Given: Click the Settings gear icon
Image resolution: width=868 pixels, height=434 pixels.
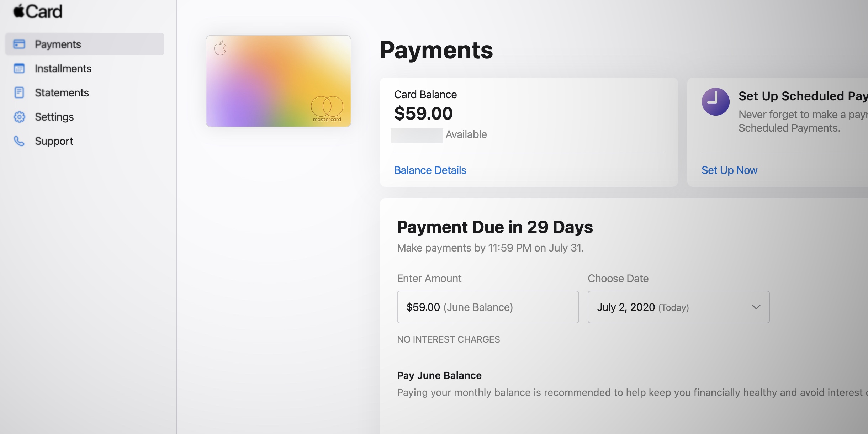Looking at the screenshot, I should [x=19, y=117].
